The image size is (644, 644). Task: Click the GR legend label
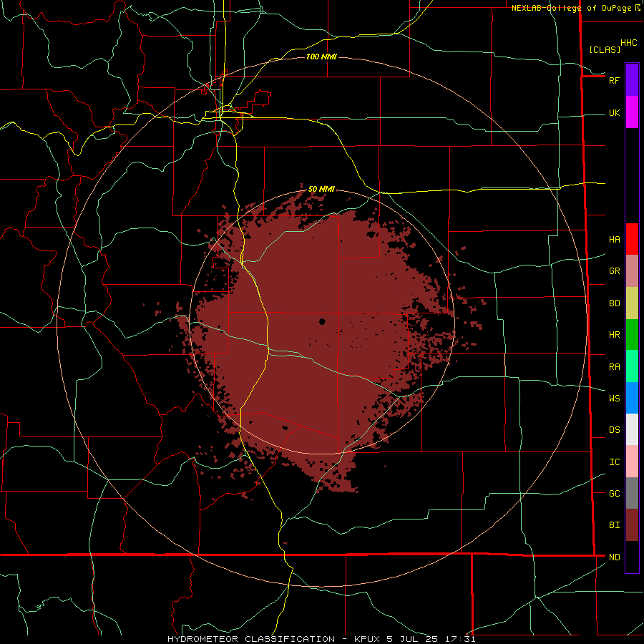point(614,271)
